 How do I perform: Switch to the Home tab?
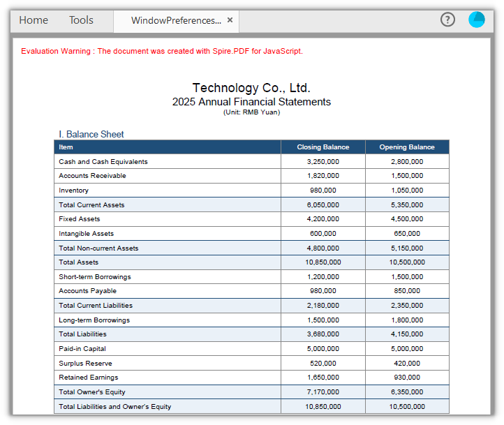(34, 20)
